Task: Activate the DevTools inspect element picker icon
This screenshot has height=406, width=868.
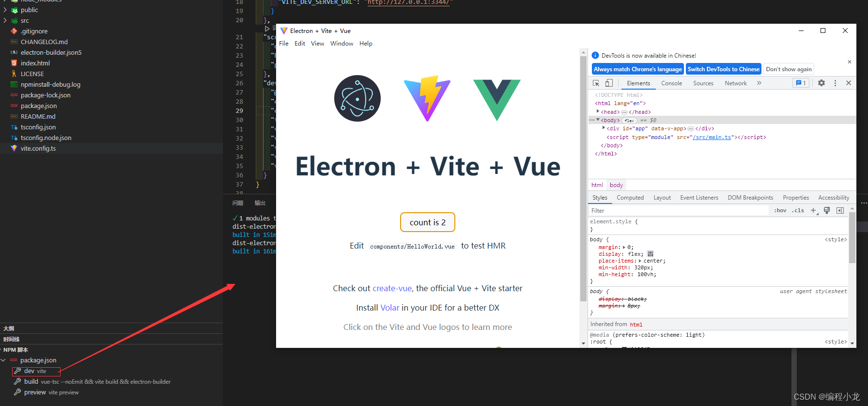Action: (596, 83)
